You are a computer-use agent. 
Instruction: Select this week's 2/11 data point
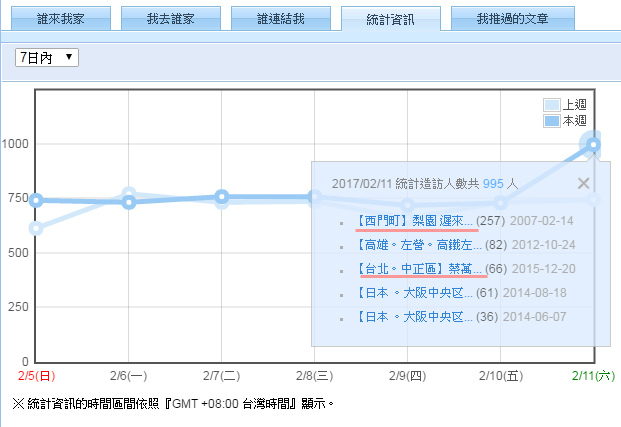coord(593,145)
